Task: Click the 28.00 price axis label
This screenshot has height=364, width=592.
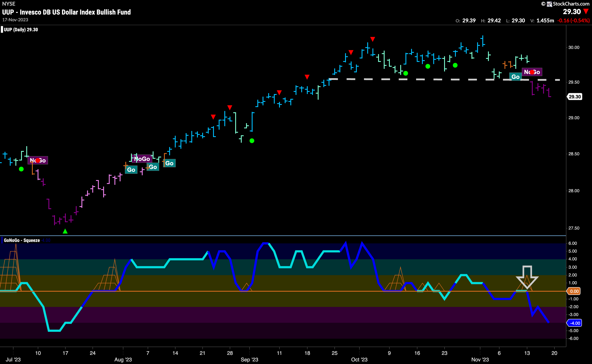Action: (574, 191)
